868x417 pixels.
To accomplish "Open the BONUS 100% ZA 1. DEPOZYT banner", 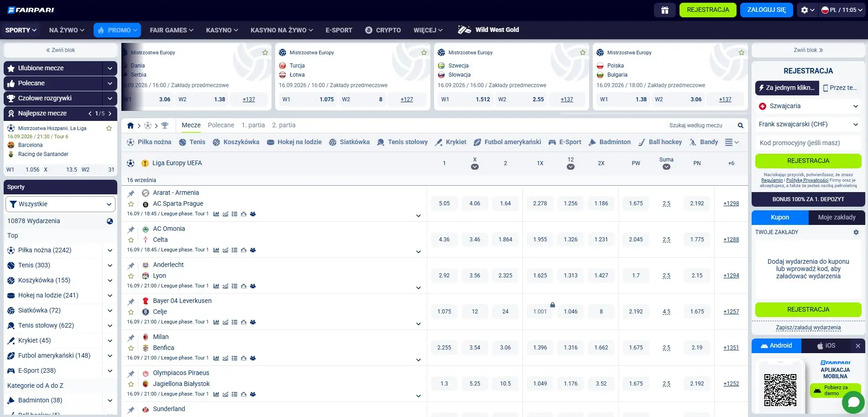I will [x=808, y=199].
